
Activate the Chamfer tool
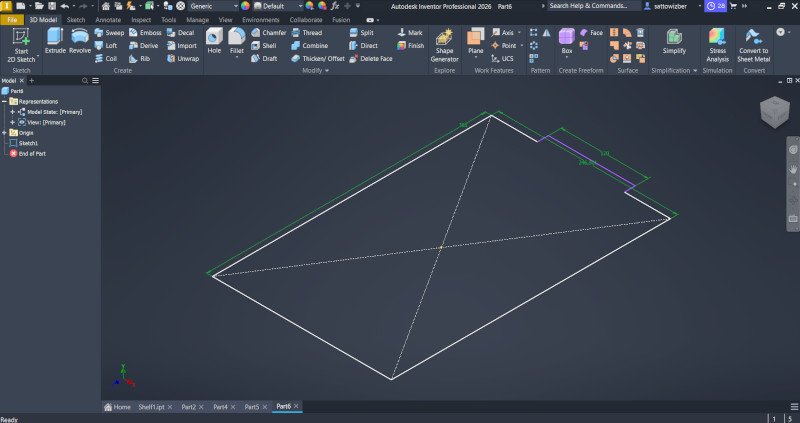coord(268,32)
